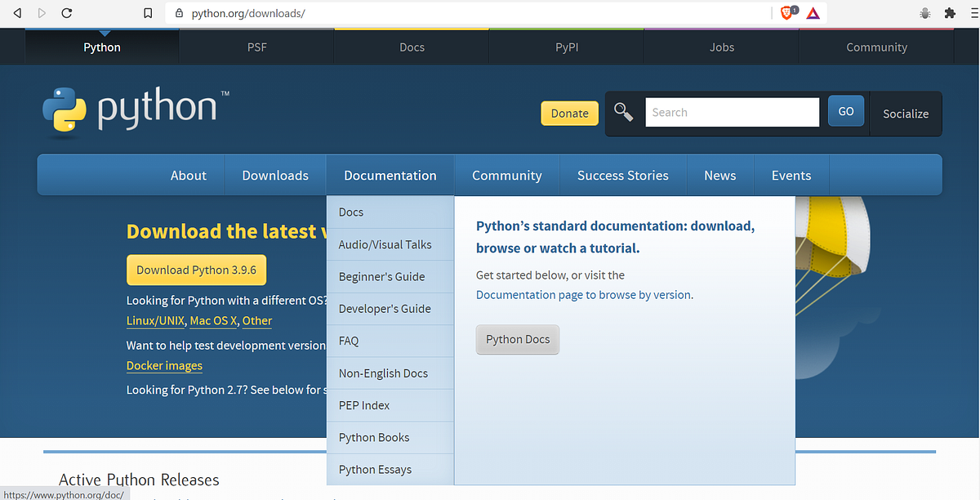Open the Documentation dropdown menu
Image resolution: width=980 pixels, height=500 pixels.
click(x=390, y=175)
